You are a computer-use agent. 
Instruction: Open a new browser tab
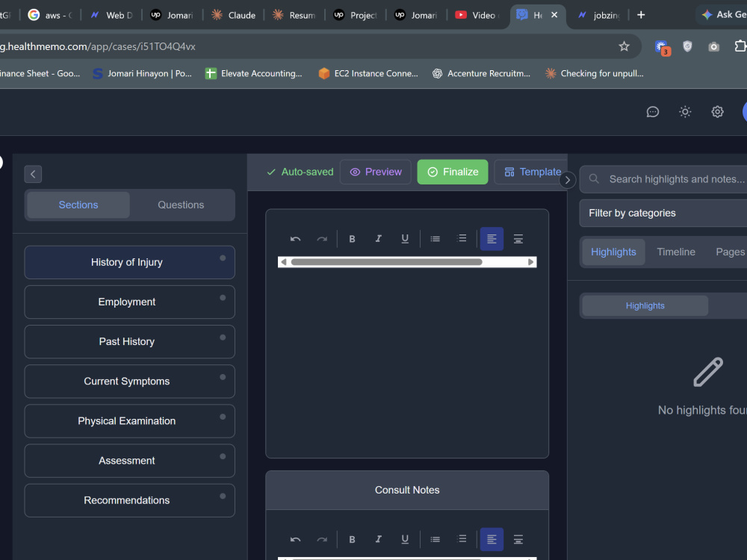point(641,15)
